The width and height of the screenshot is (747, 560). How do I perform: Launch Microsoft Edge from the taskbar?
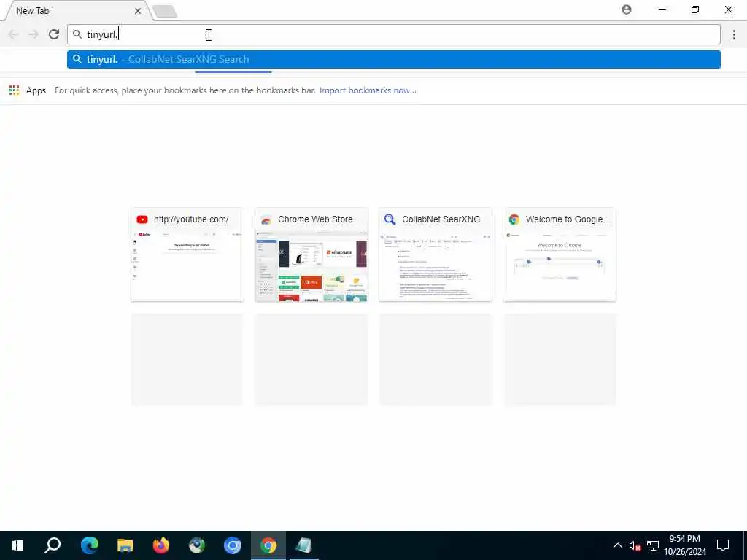tap(90, 545)
